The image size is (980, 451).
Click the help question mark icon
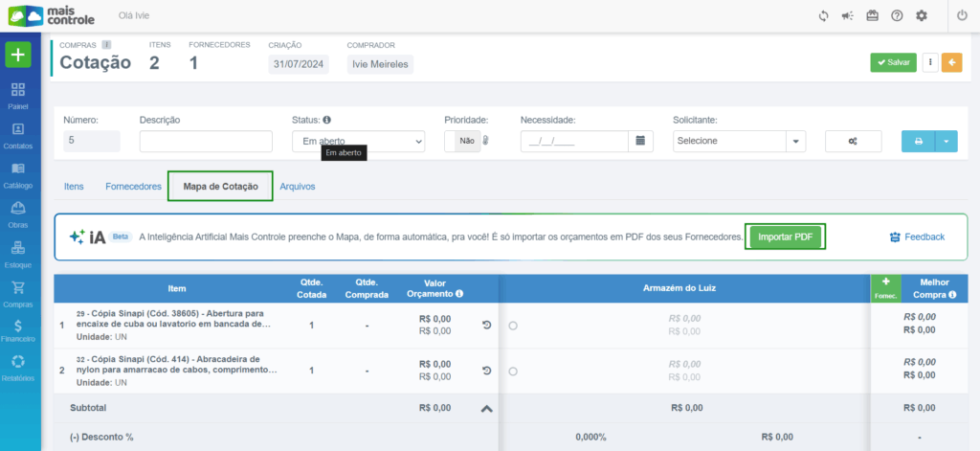tap(897, 16)
